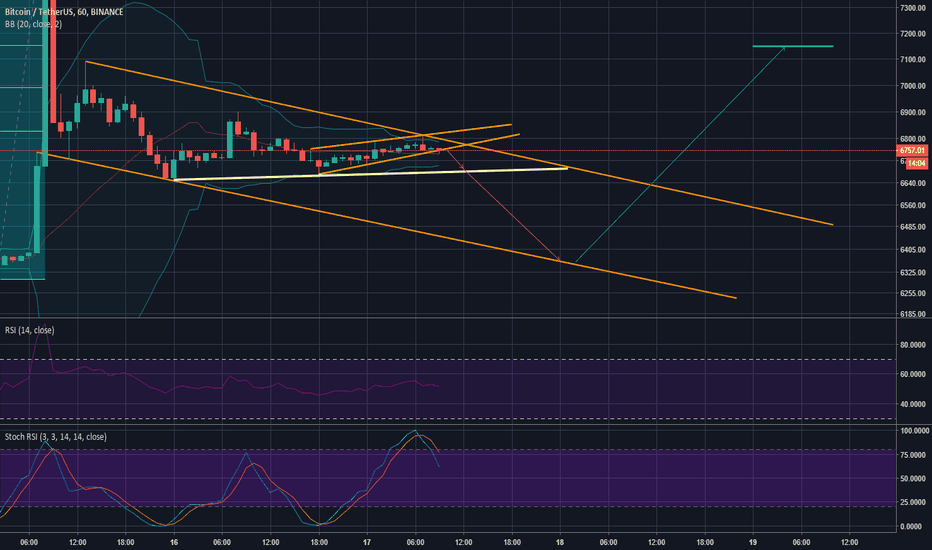Click the 7300.00 price axis label

pos(912,8)
